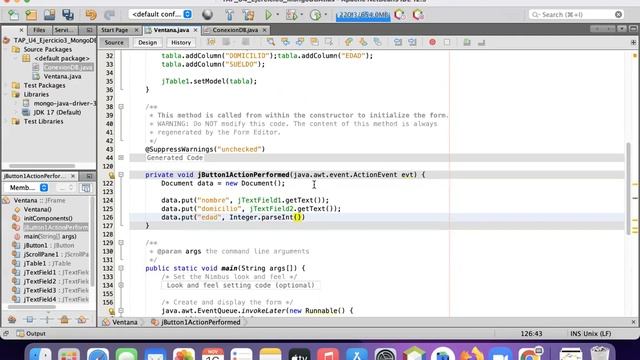Click the Profile Project toolbar icon

[x=315, y=15]
